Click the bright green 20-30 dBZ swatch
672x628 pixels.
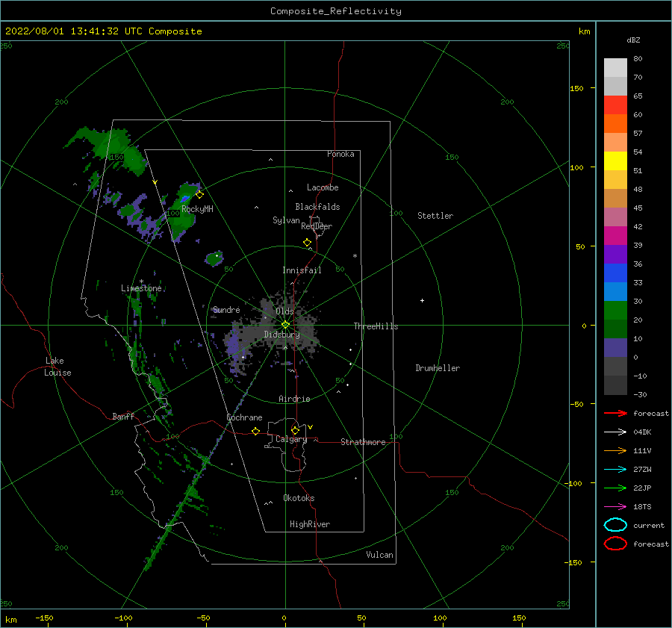click(x=615, y=311)
